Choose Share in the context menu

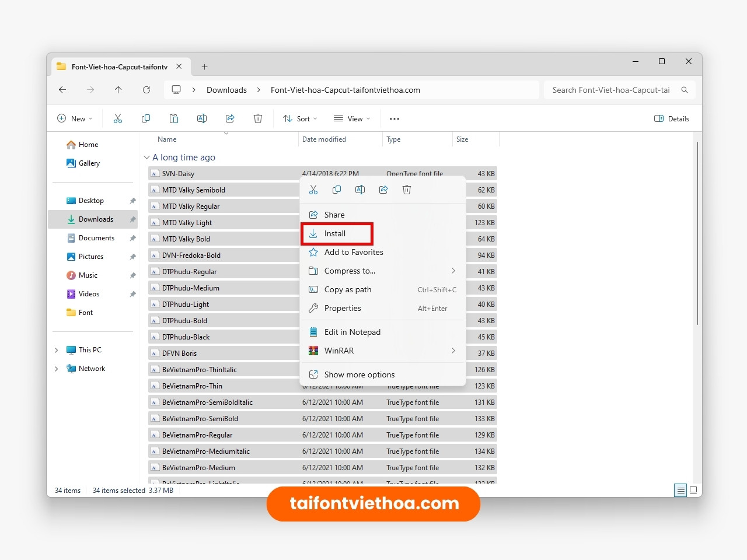tap(383, 215)
